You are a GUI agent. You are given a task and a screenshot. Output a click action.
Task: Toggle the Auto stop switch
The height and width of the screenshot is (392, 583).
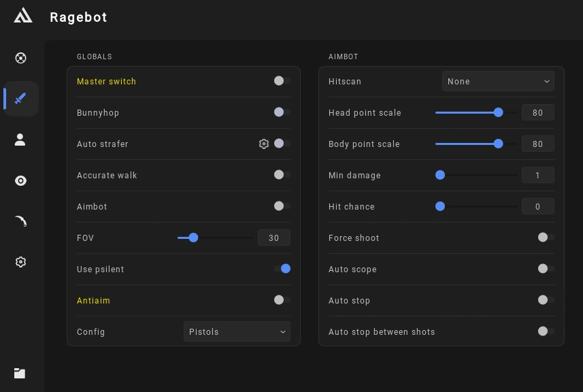click(x=546, y=299)
